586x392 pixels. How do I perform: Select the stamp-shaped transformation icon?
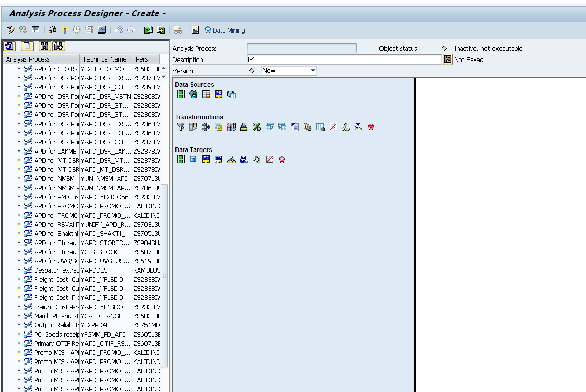[x=244, y=127]
